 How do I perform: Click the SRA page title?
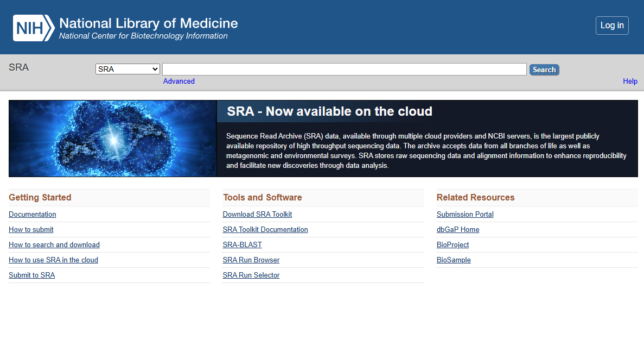click(19, 67)
